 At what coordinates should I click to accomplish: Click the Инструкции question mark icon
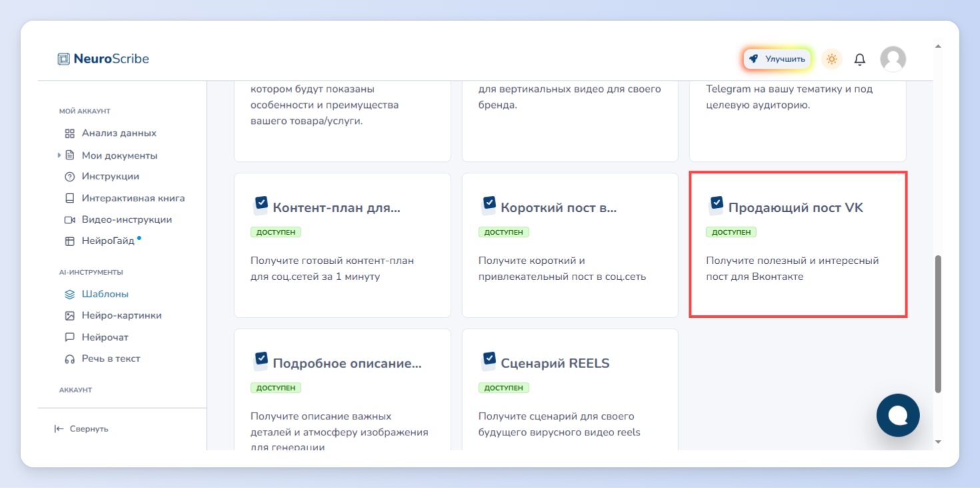[x=69, y=177]
